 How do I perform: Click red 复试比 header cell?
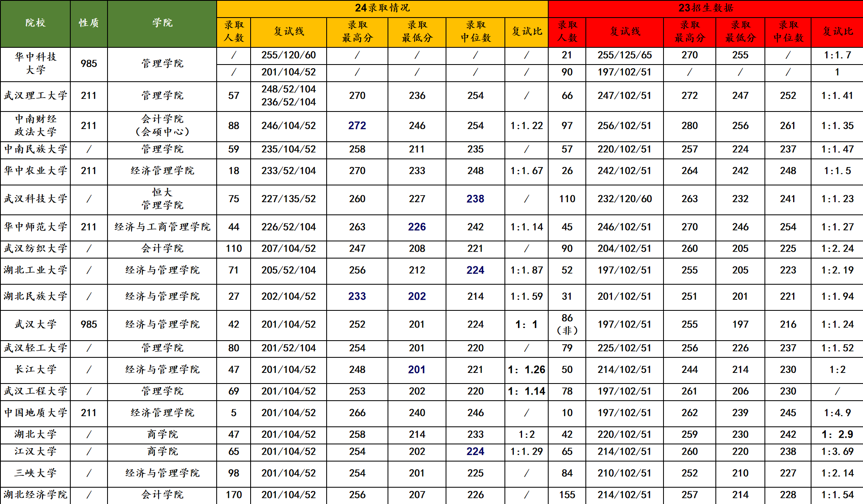click(x=837, y=32)
